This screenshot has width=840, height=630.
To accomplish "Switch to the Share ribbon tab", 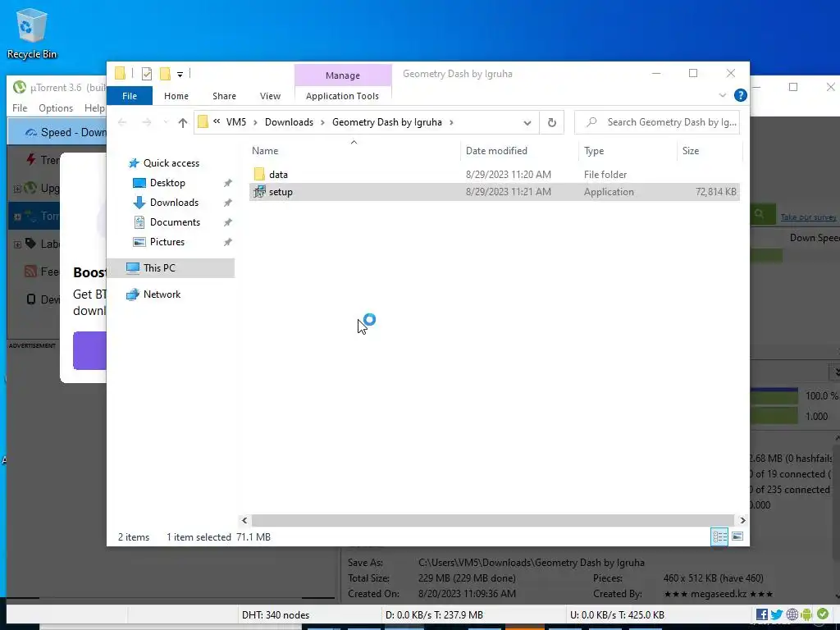I will tap(224, 96).
